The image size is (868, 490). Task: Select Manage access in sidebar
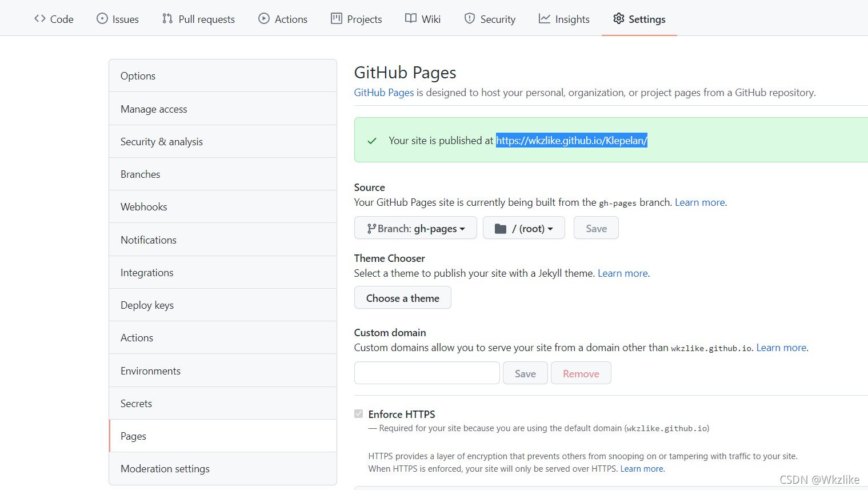point(223,109)
